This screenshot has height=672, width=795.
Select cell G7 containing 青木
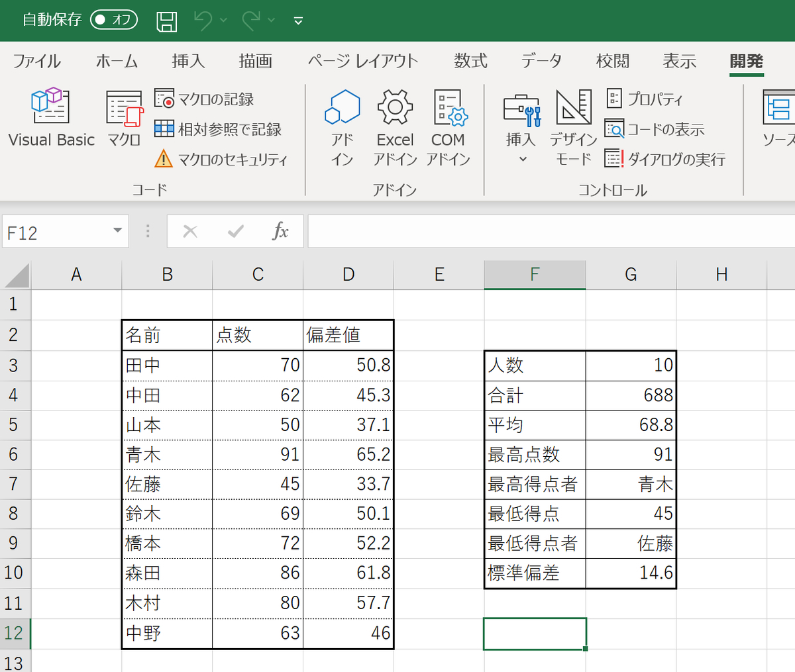tap(630, 484)
